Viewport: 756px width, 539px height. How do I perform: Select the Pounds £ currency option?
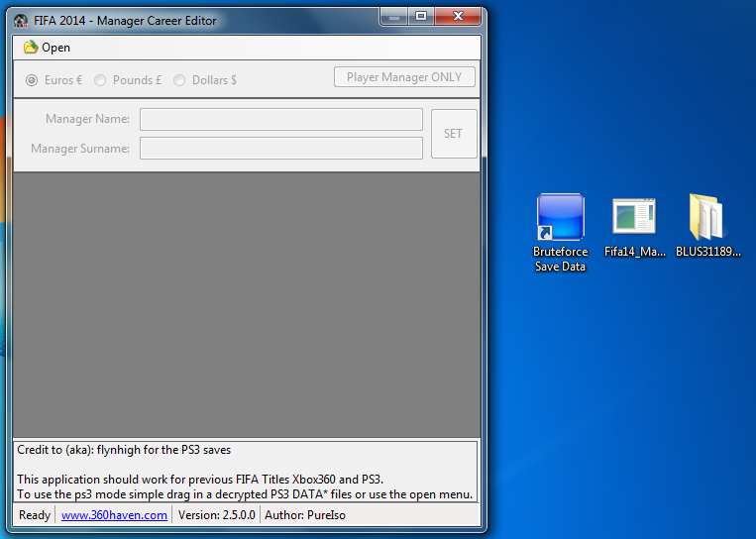(128, 80)
